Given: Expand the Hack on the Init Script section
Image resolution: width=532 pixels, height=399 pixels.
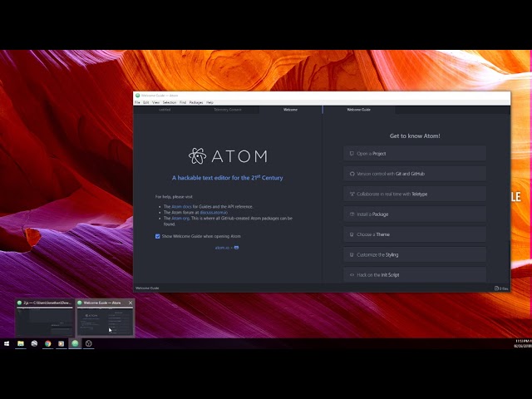Looking at the screenshot, I should tap(415, 275).
